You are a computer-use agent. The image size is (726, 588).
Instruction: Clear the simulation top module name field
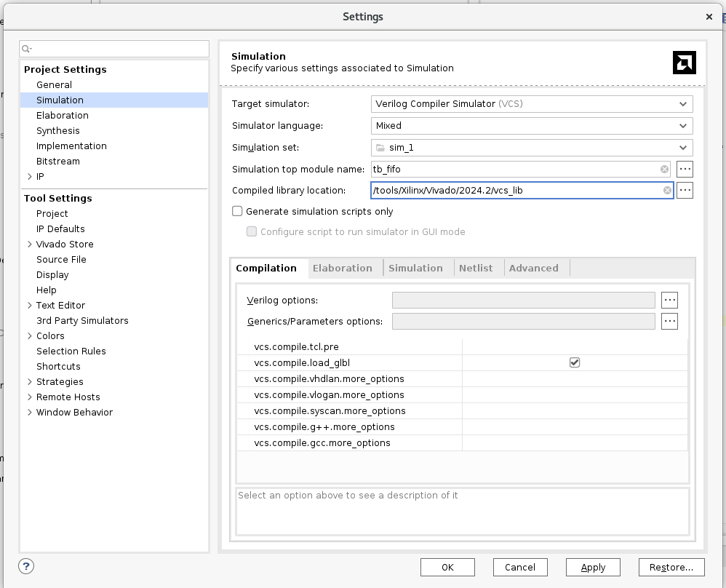[664, 170]
